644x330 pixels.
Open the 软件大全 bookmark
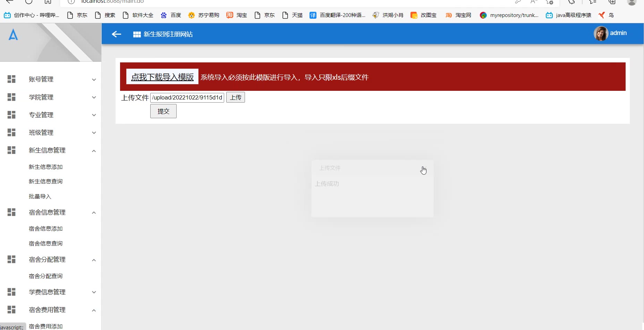coord(138,15)
